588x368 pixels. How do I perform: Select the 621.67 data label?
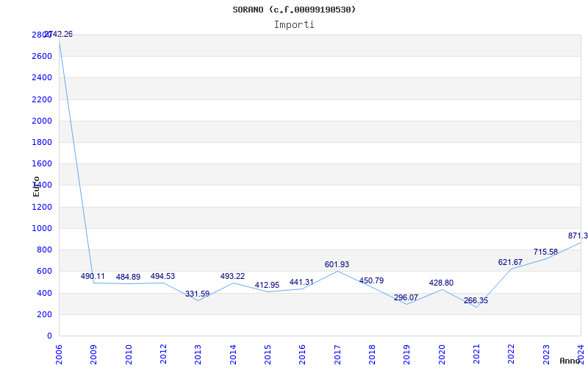pos(510,263)
